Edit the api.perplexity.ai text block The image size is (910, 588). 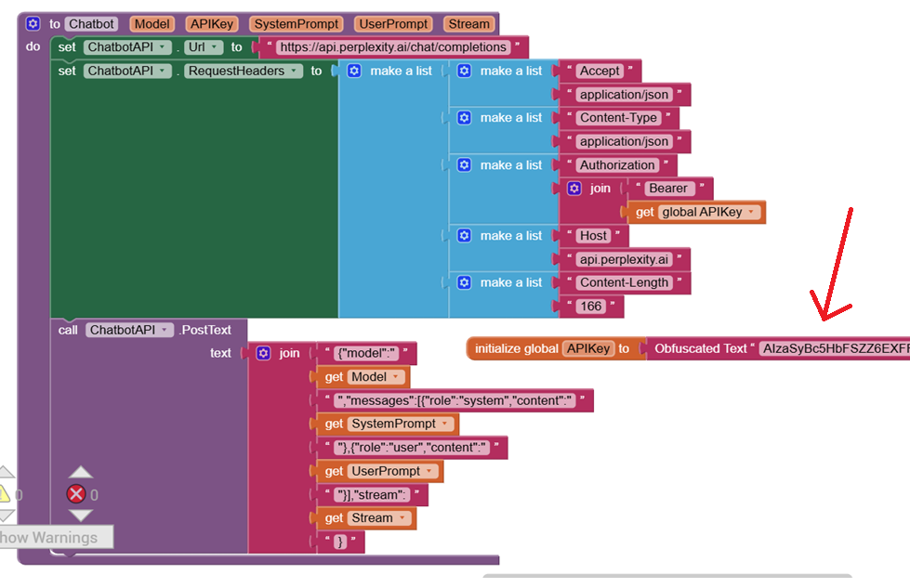(624, 259)
